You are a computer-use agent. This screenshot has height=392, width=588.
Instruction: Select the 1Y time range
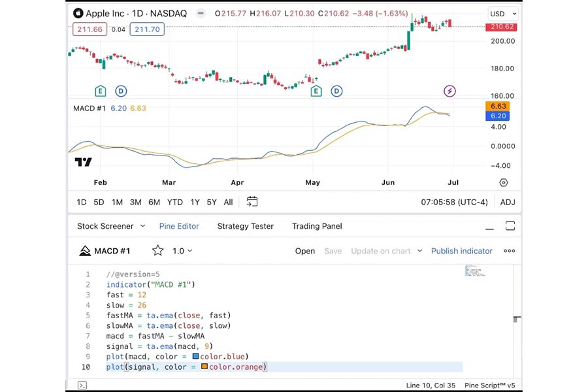(195, 202)
